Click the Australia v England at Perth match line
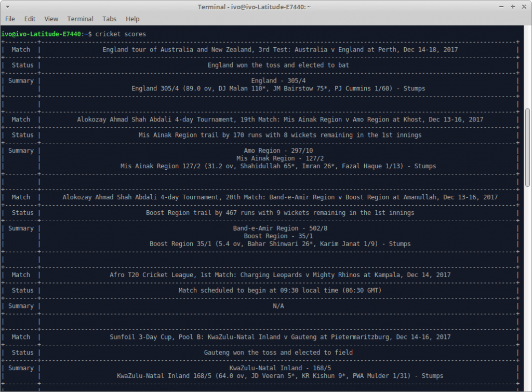The image size is (532, 392). pyautogui.click(x=280, y=50)
